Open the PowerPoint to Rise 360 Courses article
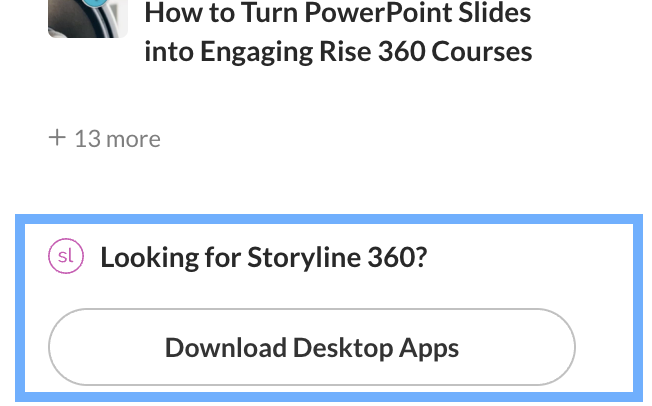The height and width of the screenshot is (406, 652). coord(338,32)
